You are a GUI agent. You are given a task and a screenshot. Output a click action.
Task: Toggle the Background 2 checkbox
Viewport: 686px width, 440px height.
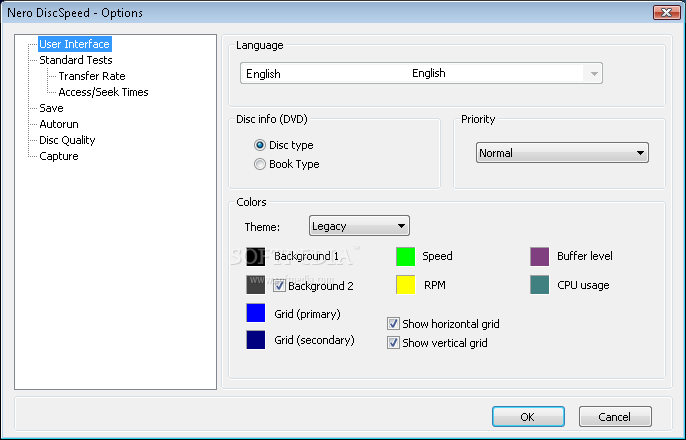click(280, 286)
